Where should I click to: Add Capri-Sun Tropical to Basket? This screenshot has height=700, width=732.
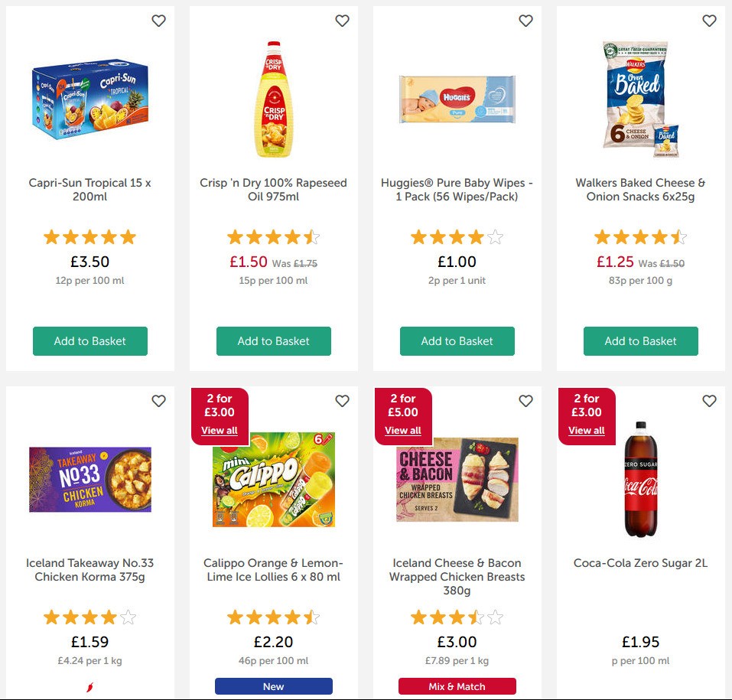pos(89,341)
